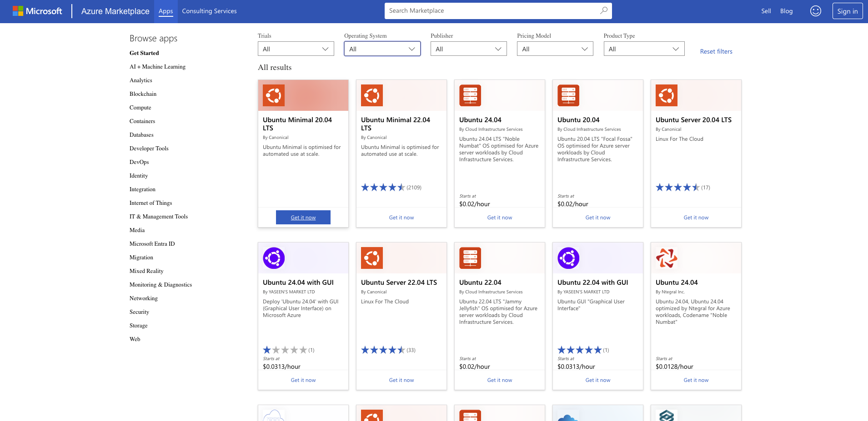The image size is (868, 421).
Task: Browse the Containers category
Action: coord(142,121)
